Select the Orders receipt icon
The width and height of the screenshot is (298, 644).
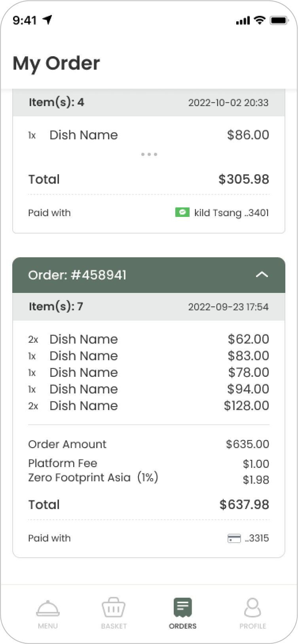pos(182,608)
